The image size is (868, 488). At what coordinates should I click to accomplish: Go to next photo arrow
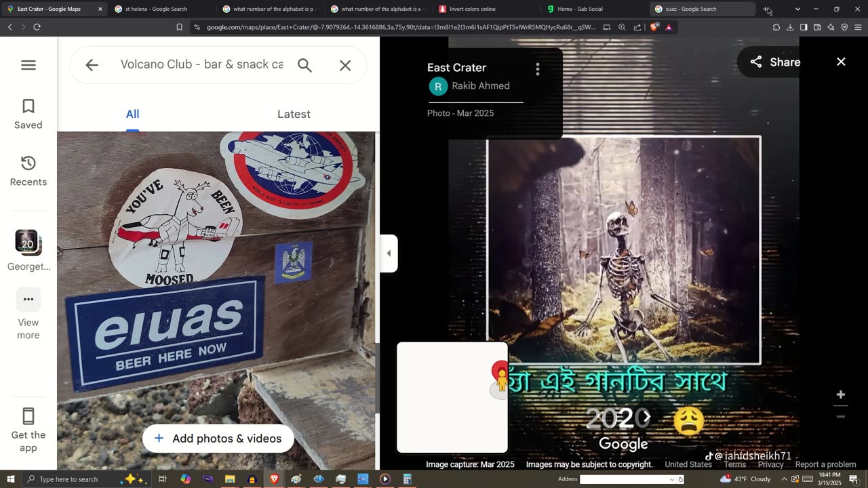[647, 418]
